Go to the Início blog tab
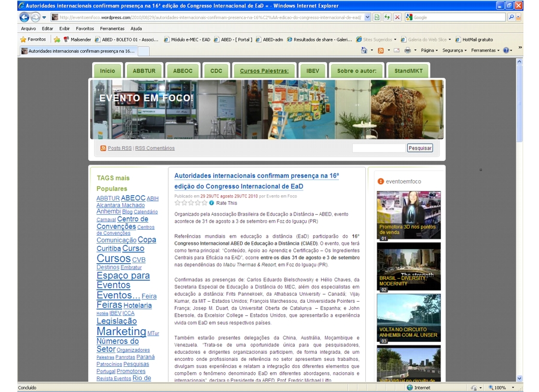This screenshot has width=539, height=392. click(x=108, y=71)
